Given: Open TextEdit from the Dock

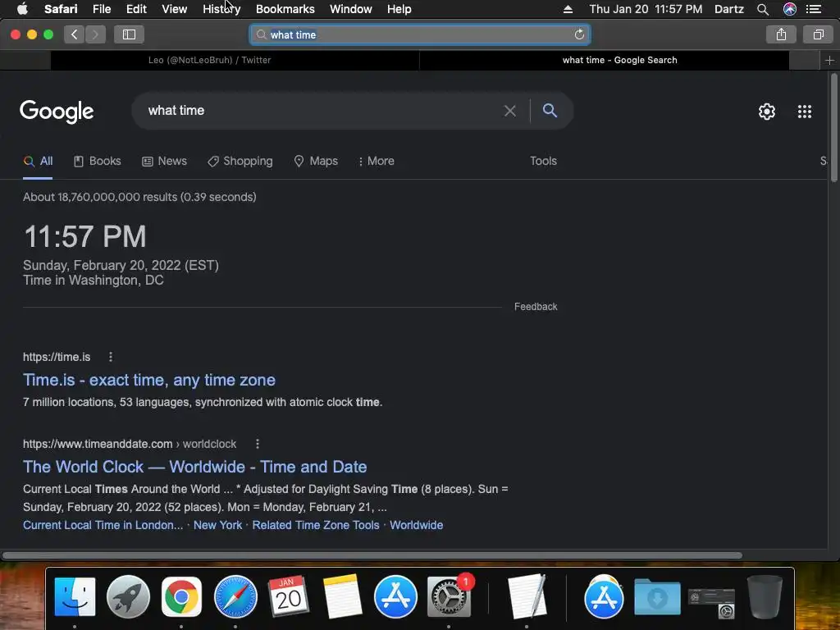Looking at the screenshot, I should pyautogui.click(x=527, y=596).
